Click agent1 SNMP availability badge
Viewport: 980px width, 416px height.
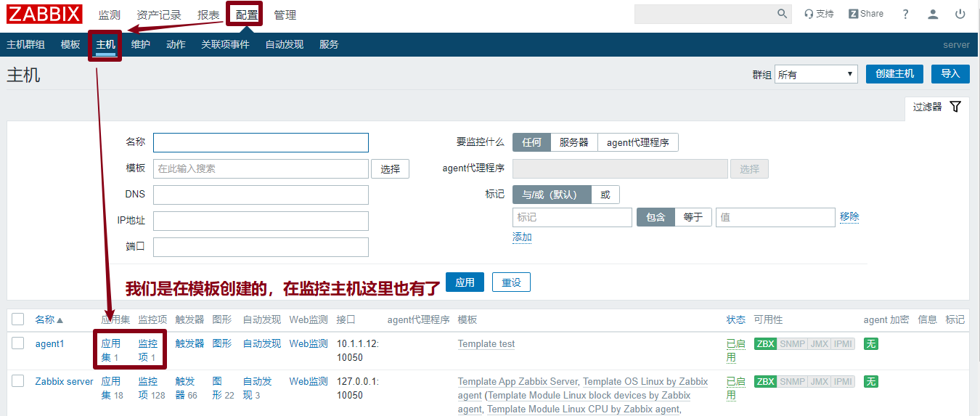click(x=792, y=343)
